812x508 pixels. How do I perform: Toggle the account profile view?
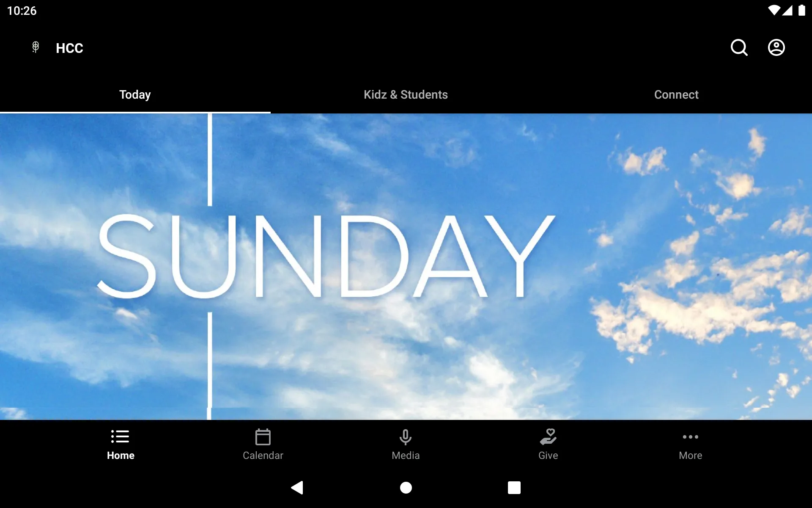coord(776,48)
